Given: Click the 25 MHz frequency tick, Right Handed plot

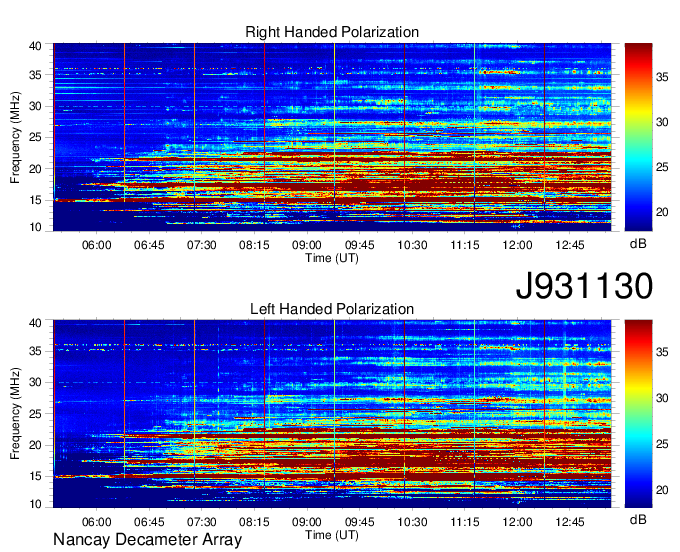Looking at the screenshot, I should [x=35, y=137].
